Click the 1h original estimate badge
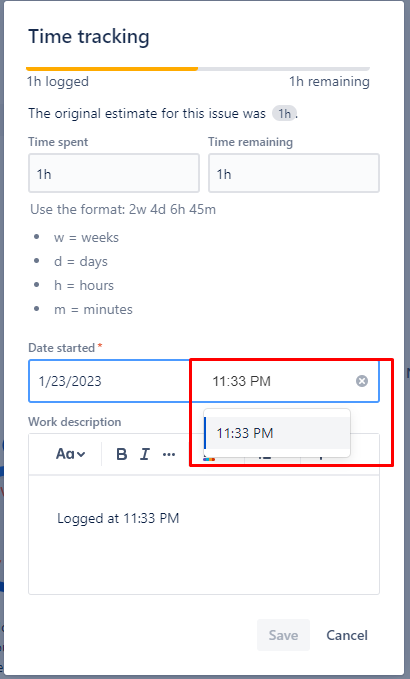The width and height of the screenshot is (410, 679). pos(284,113)
